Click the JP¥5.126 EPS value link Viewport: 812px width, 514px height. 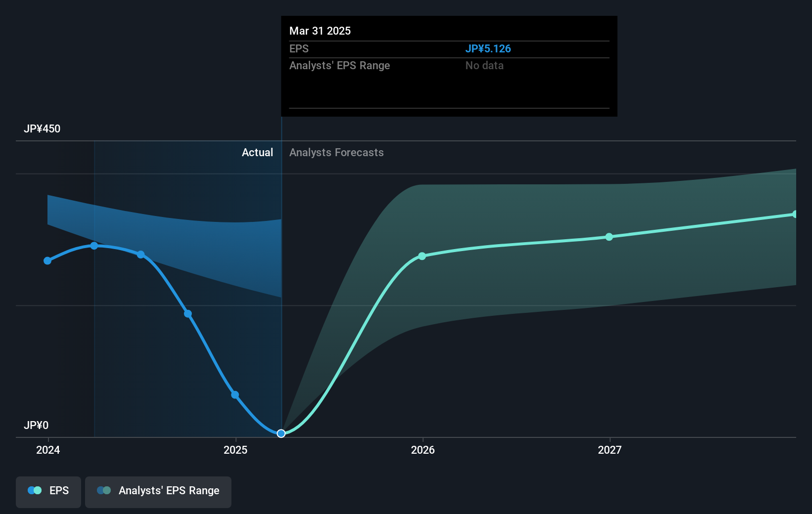[x=488, y=48]
